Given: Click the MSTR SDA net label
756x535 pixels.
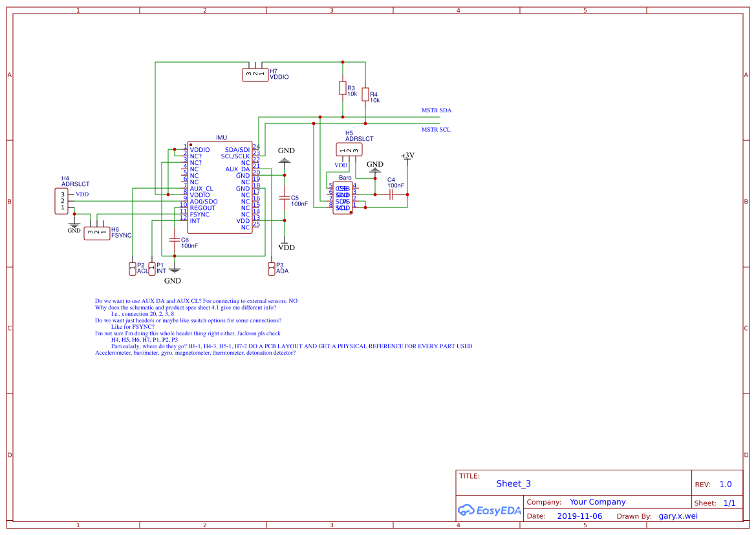Looking at the screenshot, I should pos(436,110).
